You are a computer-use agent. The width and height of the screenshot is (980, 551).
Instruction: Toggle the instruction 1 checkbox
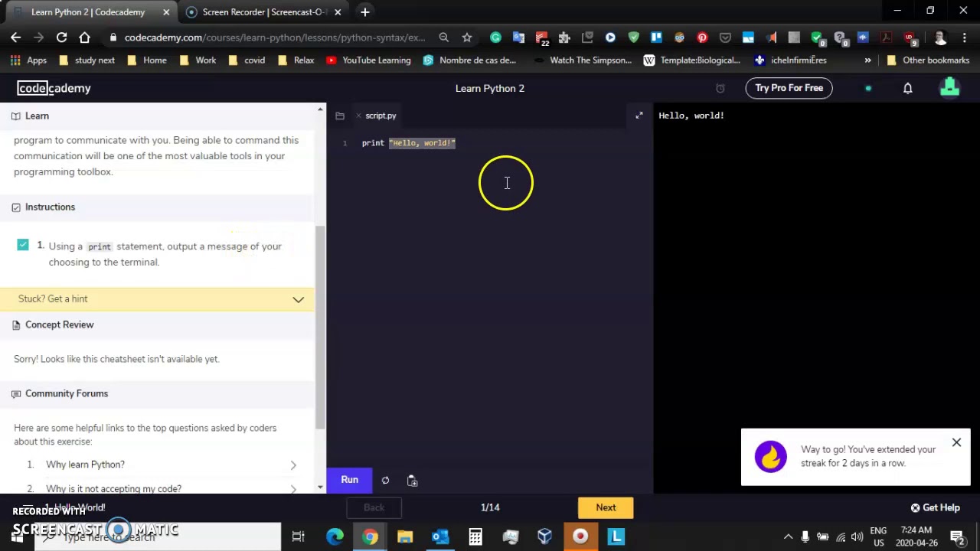click(23, 245)
